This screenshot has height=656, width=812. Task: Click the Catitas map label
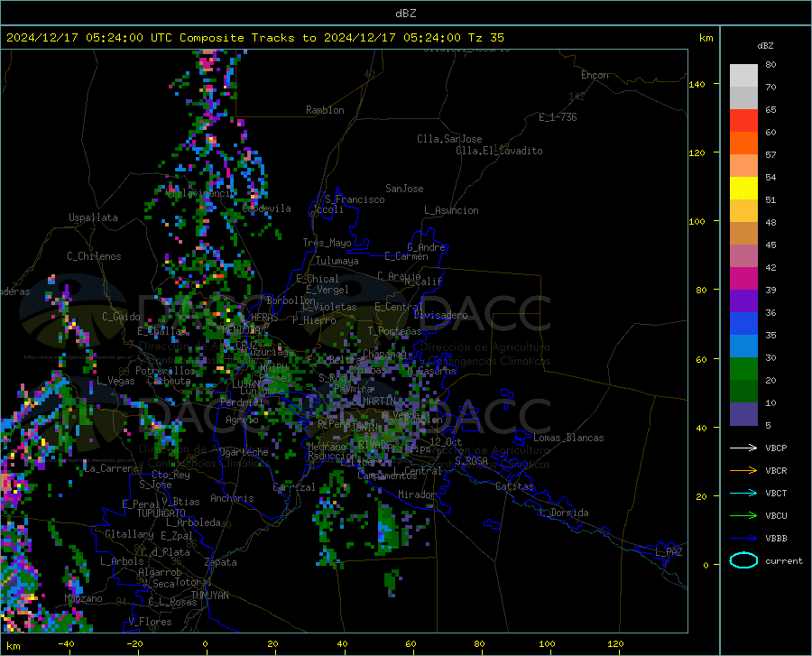pyautogui.click(x=514, y=486)
